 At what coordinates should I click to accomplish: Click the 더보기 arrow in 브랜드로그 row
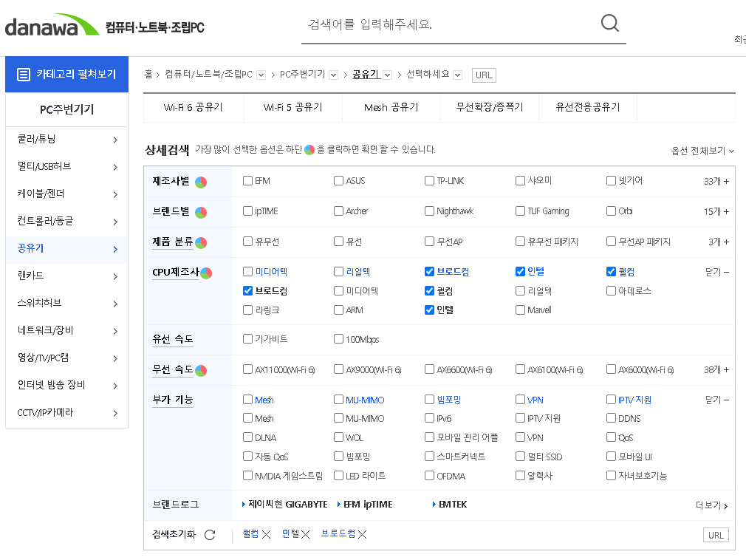tap(726, 506)
